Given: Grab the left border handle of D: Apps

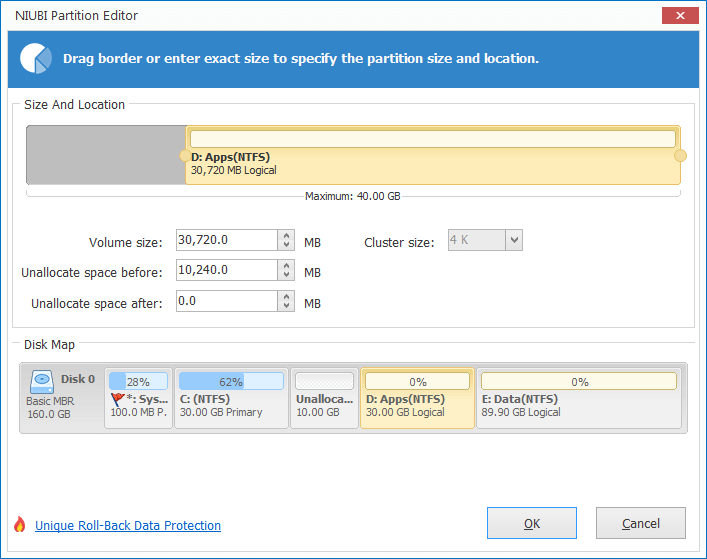Looking at the screenshot, I should point(185,156).
